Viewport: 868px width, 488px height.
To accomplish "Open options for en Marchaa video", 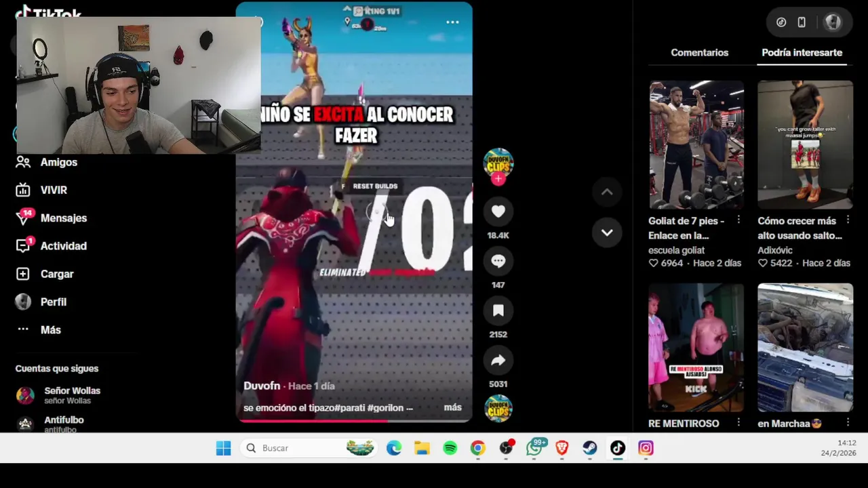I will [848, 423].
